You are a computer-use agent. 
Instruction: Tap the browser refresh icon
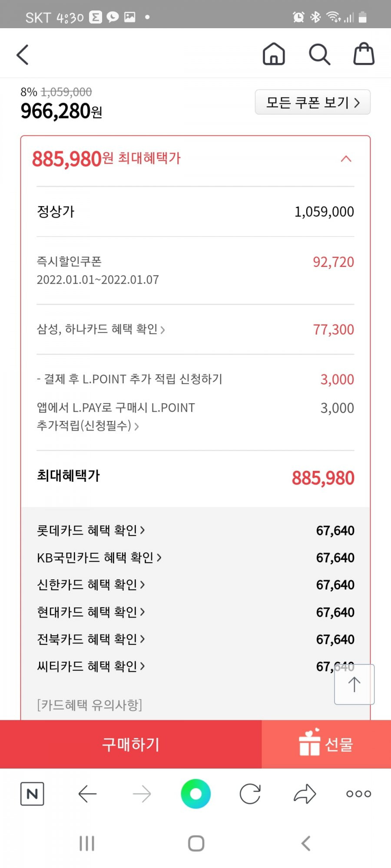(x=250, y=794)
